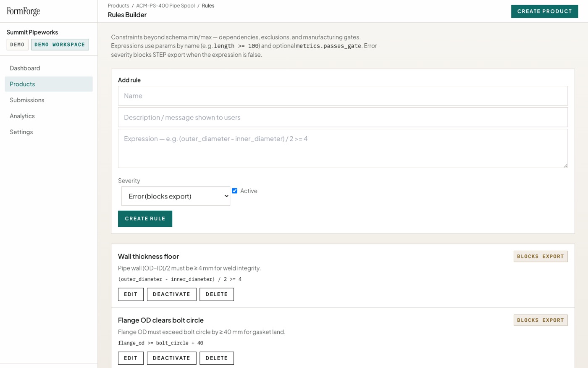Click the "Add rule" section label

coord(129,80)
